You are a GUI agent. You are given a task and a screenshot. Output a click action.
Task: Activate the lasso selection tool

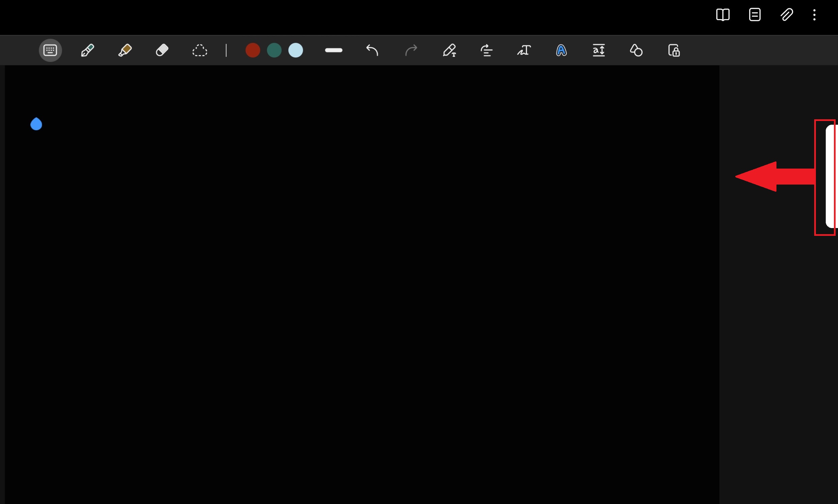[200, 50]
